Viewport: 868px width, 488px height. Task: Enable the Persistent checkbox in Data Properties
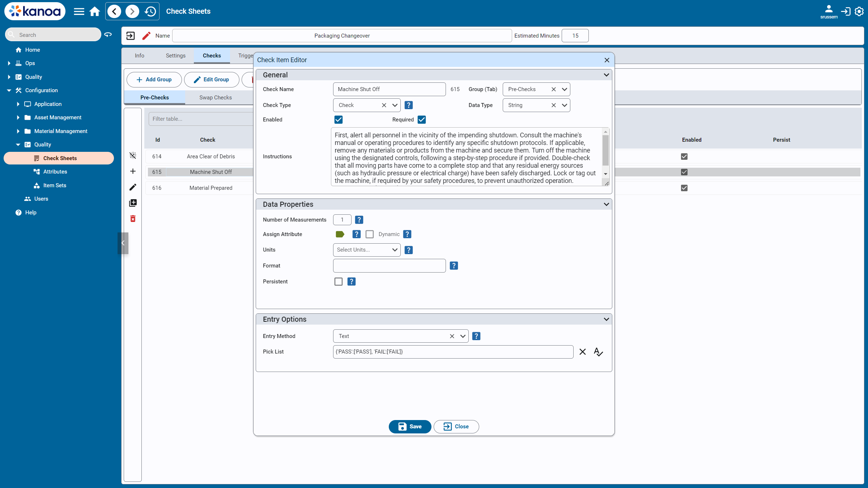click(x=338, y=281)
